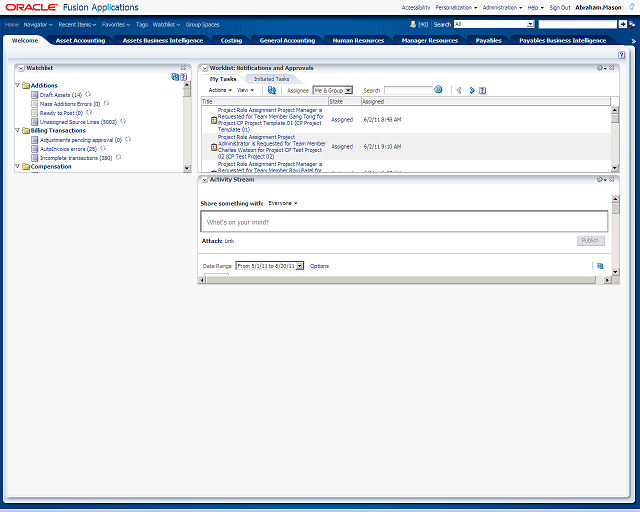The height and width of the screenshot is (512, 640).
Task: Open the General Accounting tab
Action: 287,41
